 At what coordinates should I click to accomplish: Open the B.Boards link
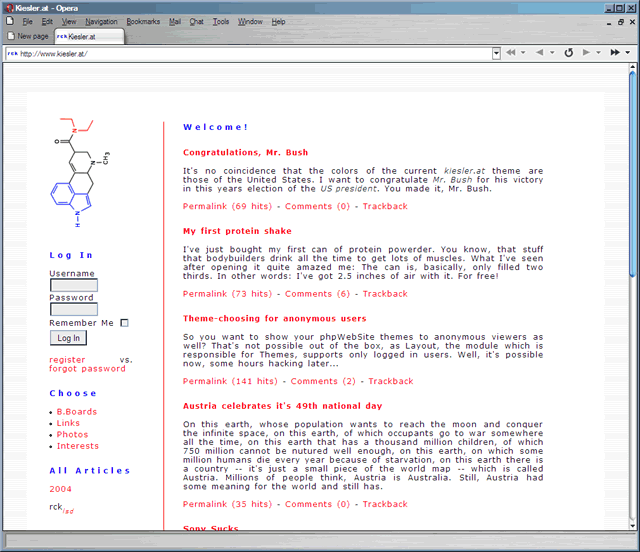[77, 412]
